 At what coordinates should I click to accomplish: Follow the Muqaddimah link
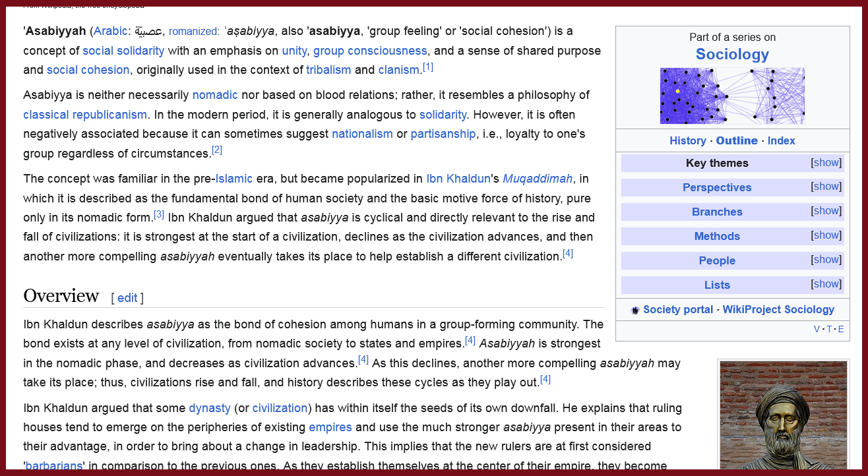(538, 179)
